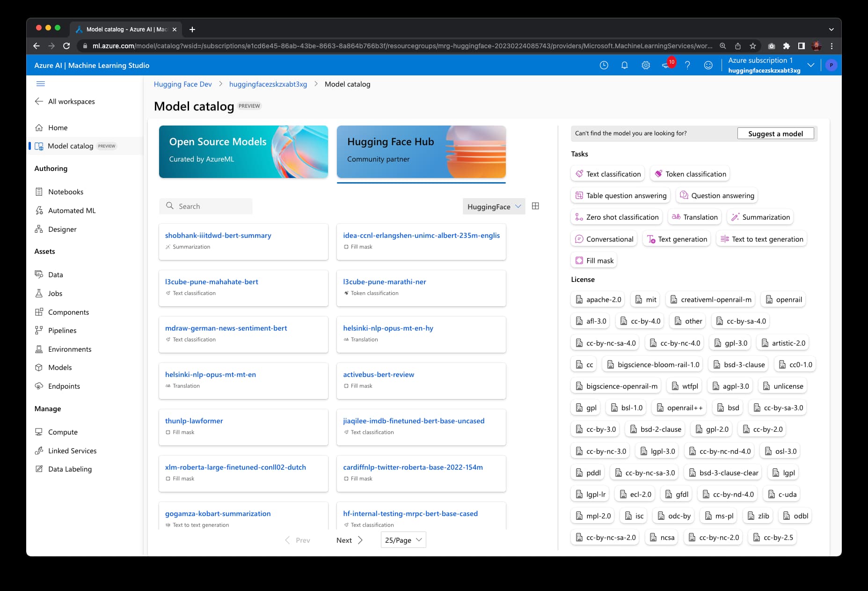The height and width of the screenshot is (591, 868).
Task: Open Chrome three-dot menu
Action: click(x=832, y=46)
